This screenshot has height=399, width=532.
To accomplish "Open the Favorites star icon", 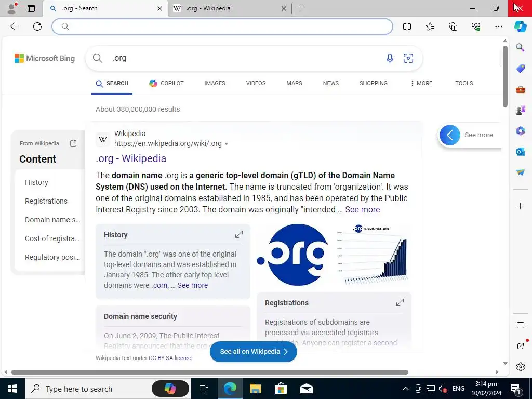I will pyautogui.click(x=430, y=26).
